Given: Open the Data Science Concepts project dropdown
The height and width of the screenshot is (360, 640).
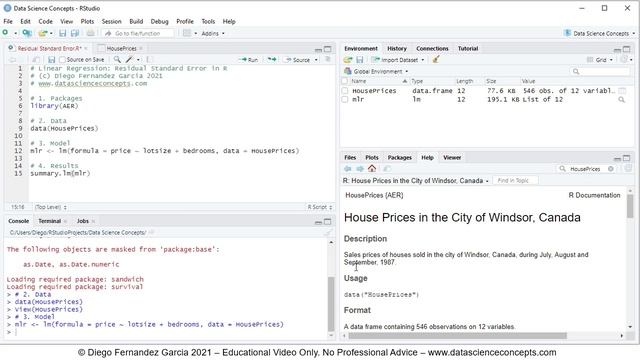Looking at the screenshot, I should 599,33.
